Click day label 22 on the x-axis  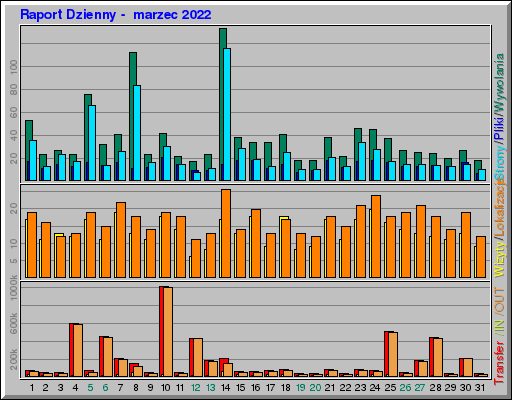[x=345, y=388]
